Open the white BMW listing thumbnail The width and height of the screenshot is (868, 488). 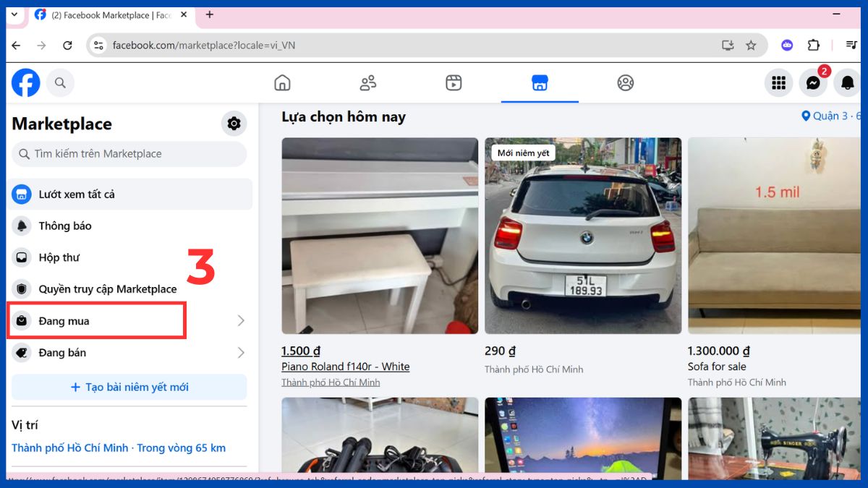coord(583,236)
